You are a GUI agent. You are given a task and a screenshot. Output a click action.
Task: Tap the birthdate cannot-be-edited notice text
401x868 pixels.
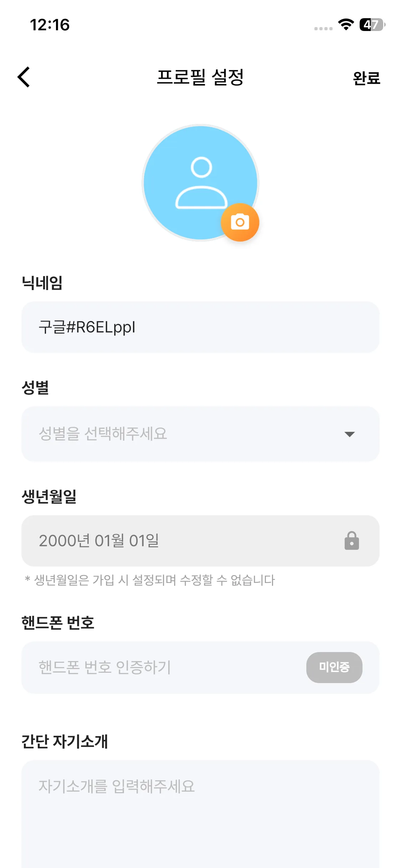pos(150,580)
